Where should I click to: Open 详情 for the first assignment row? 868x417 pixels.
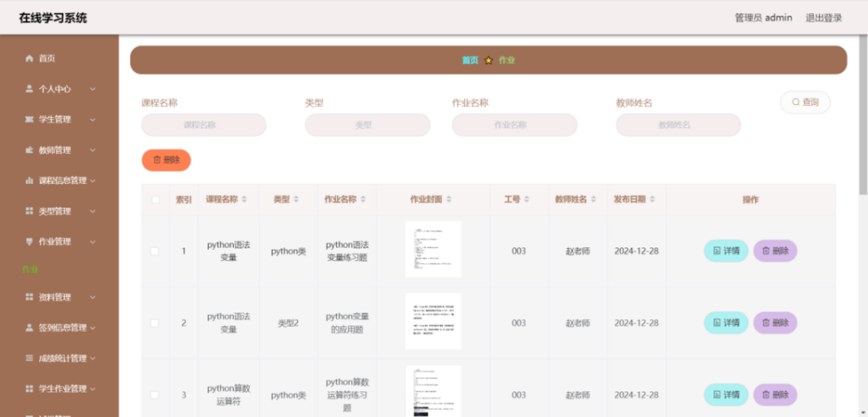coord(726,251)
